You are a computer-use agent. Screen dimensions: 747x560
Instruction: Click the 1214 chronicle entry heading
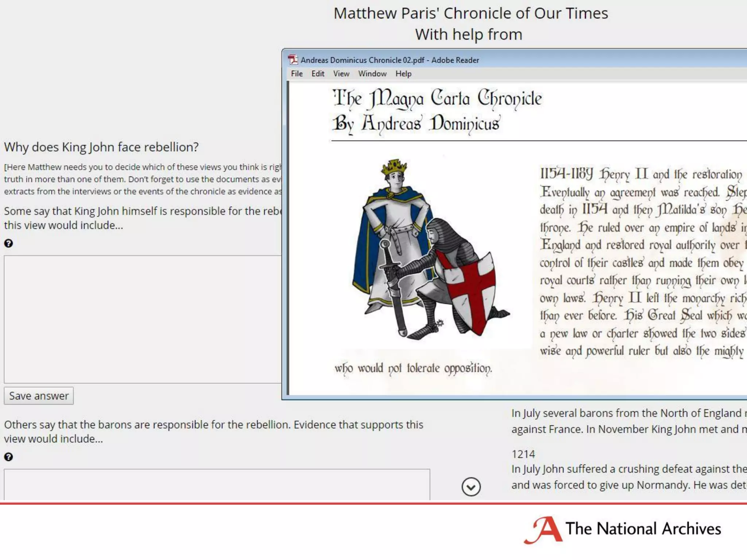click(523, 454)
